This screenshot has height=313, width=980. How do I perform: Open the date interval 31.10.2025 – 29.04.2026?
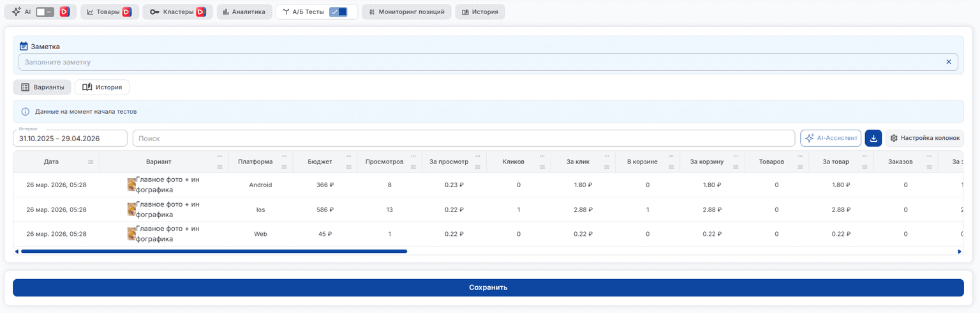click(x=70, y=138)
